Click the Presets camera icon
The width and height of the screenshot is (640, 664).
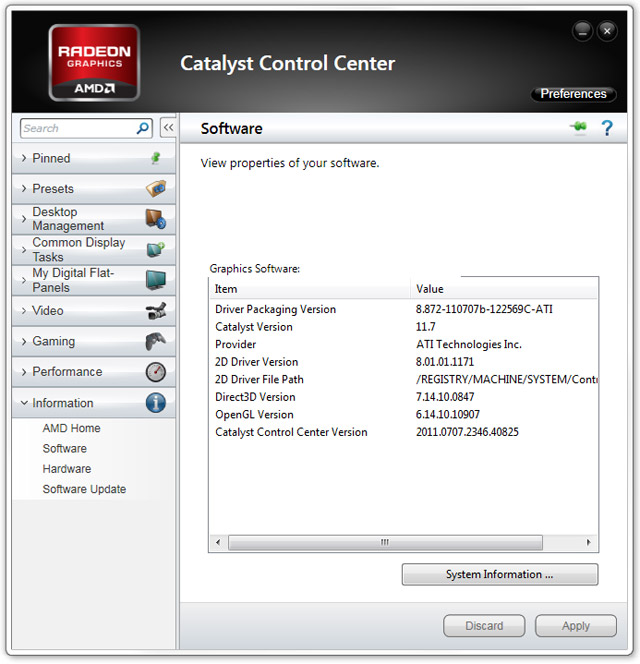[156, 188]
